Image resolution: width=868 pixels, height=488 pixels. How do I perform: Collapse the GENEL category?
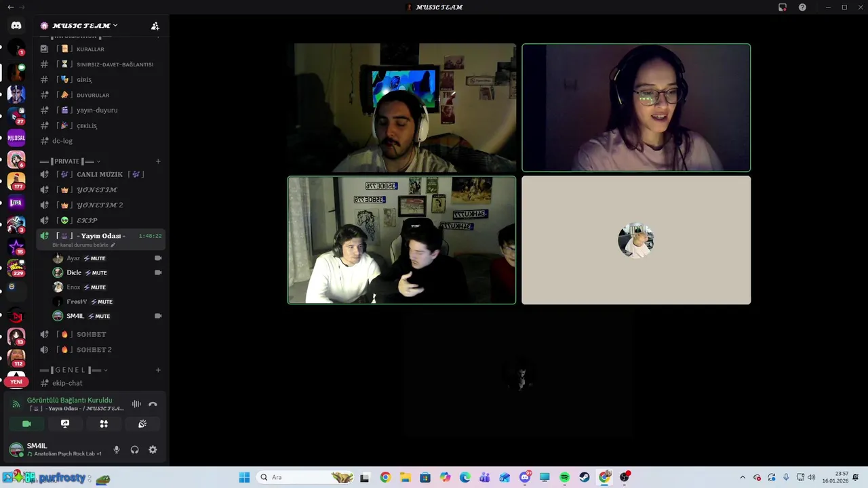pyautogui.click(x=74, y=370)
